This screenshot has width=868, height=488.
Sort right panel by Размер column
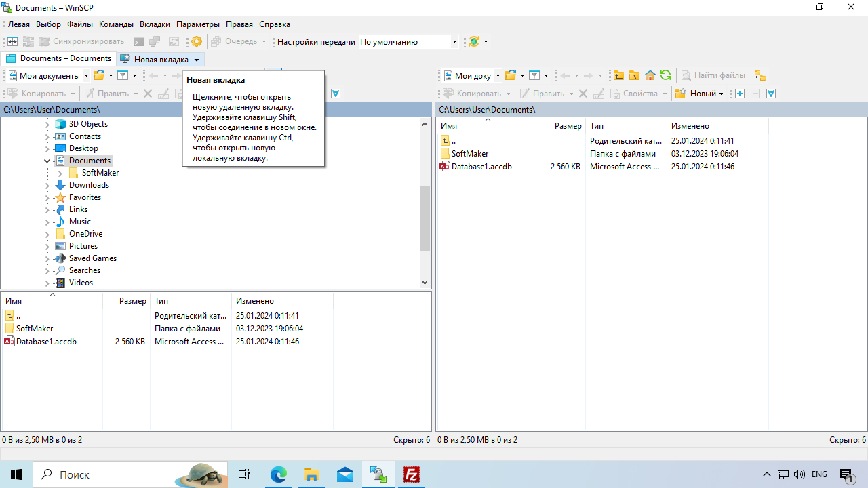click(561, 126)
